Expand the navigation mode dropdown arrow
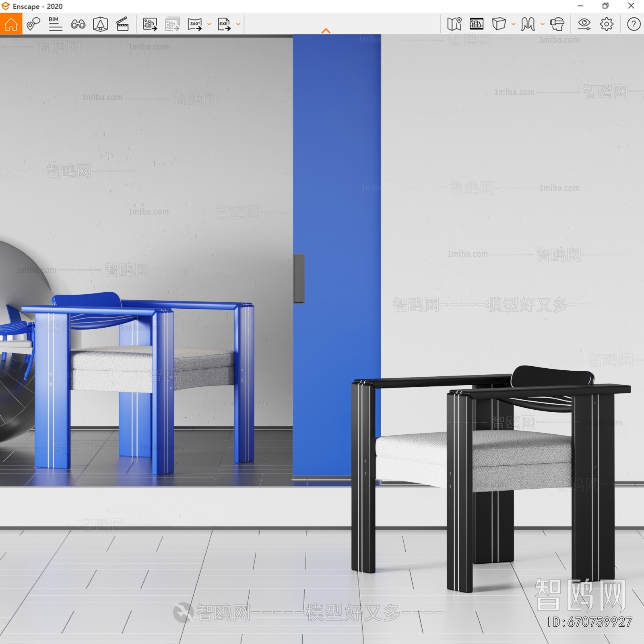The image size is (644, 644). click(542, 24)
